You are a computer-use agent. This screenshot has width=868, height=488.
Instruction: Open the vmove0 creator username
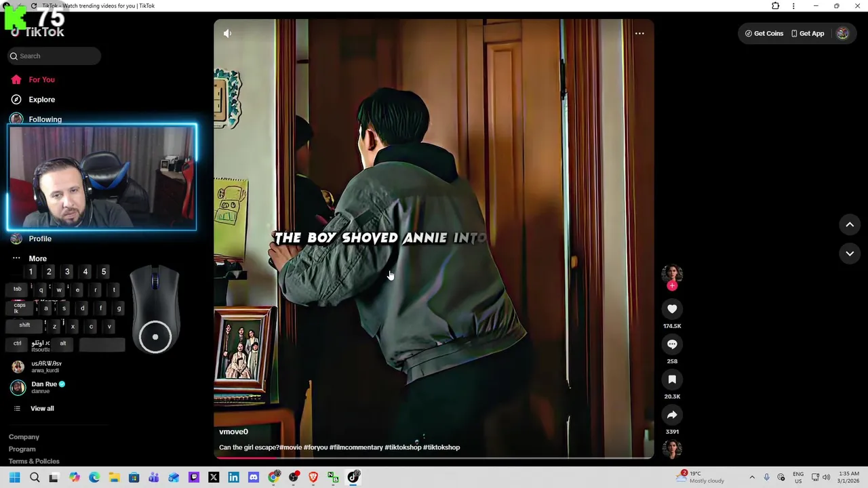pos(233,432)
